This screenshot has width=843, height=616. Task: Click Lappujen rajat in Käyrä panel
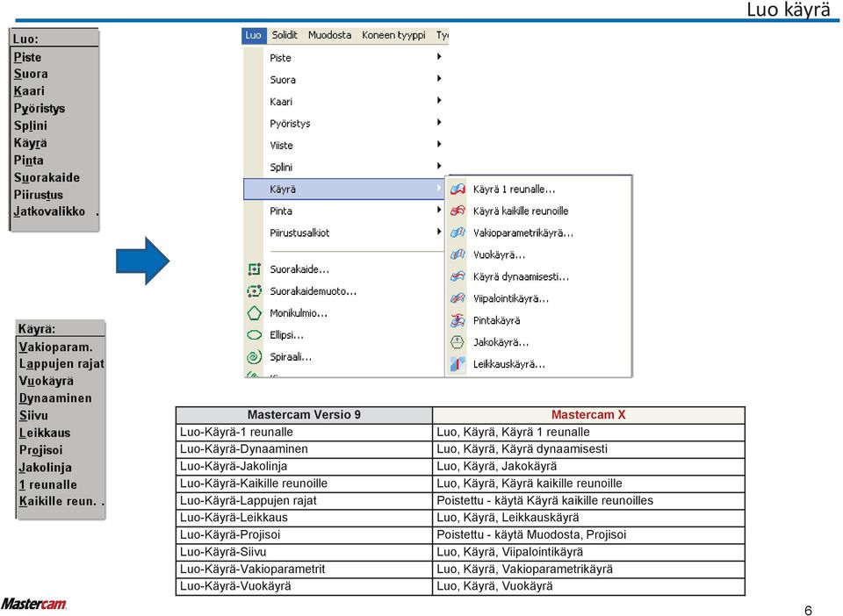[61, 364]
